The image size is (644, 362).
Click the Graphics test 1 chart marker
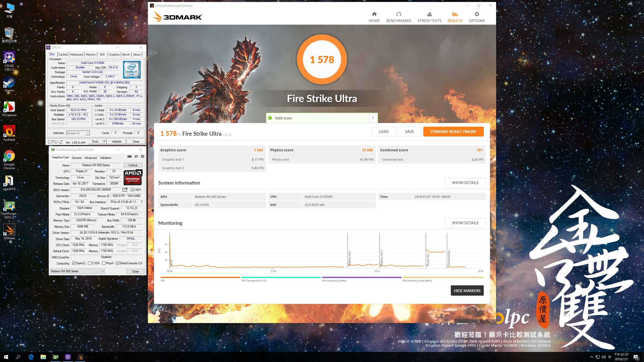(x=349, y=258)
